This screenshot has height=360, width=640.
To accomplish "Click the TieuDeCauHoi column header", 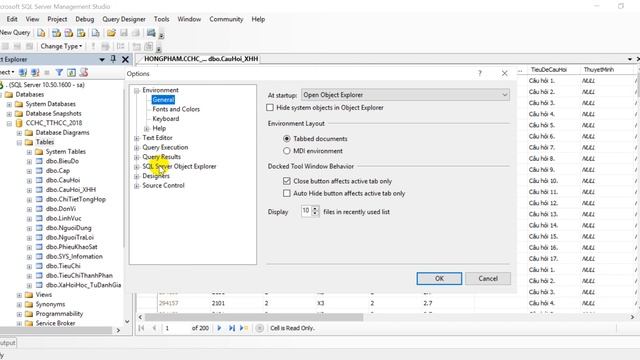I will click(549, 70).
